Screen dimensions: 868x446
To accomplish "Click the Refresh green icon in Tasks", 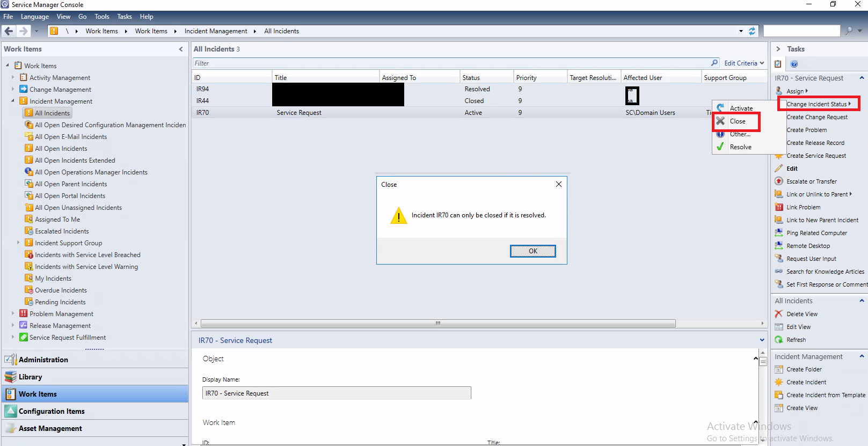I will click(x=779, y=340).
